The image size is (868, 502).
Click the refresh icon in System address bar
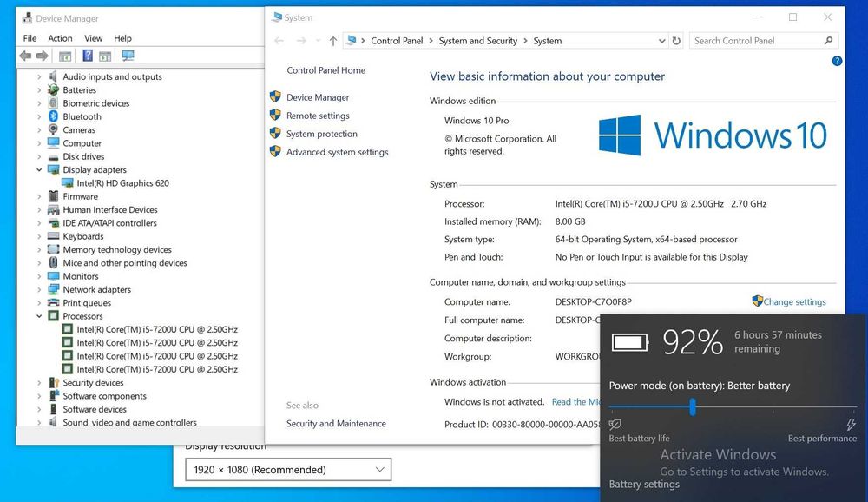tap(676, 41)
